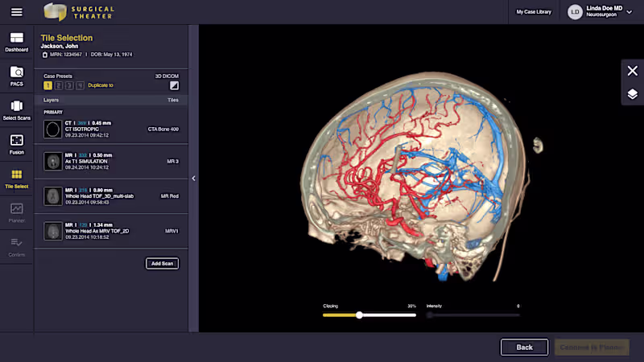Click the Back button
This screenshot has width=644, height=362.
point(524,348)
